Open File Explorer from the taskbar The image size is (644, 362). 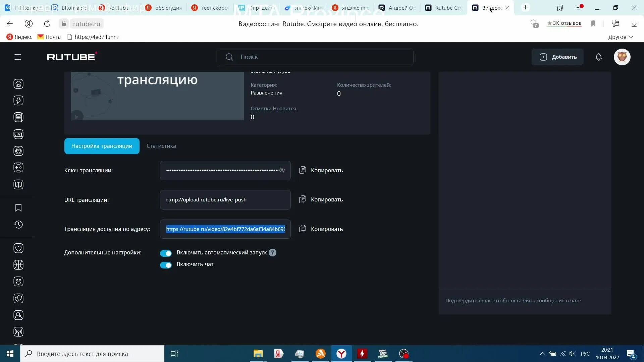point(258,354)
